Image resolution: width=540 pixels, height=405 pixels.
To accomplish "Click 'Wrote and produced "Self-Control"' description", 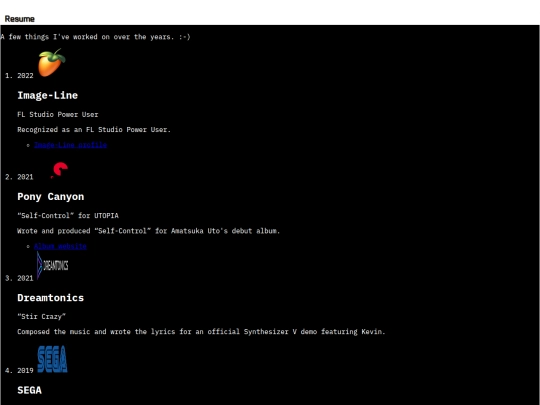I will tap(149, 231).
